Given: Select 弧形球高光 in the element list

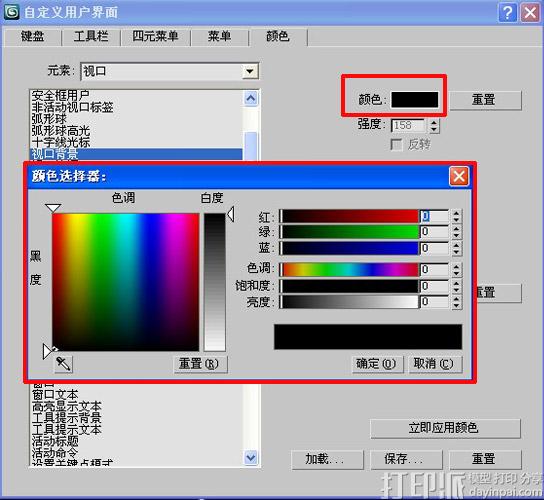Looking at the screenshot, I should [x=61, y=130].
